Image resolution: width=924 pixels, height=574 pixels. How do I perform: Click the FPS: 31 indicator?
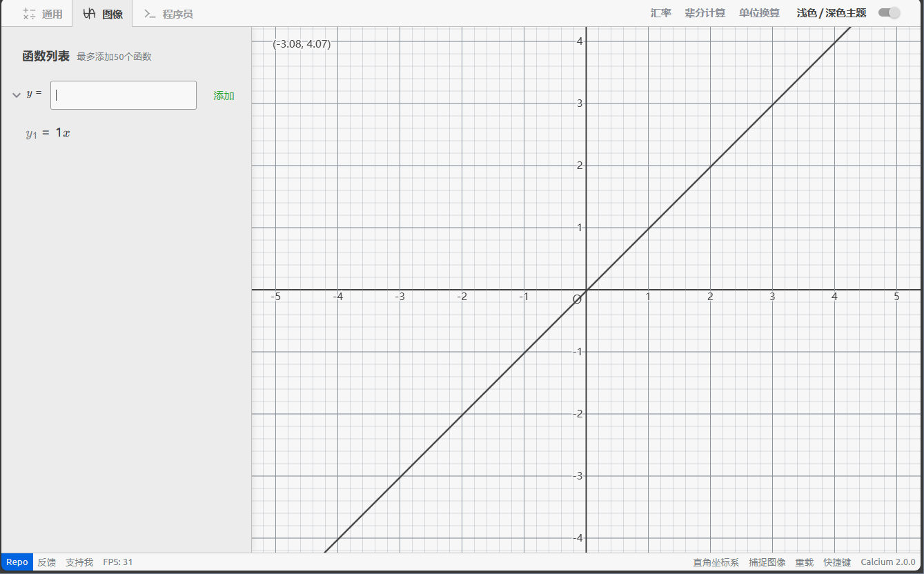click(x=118, y=562)
